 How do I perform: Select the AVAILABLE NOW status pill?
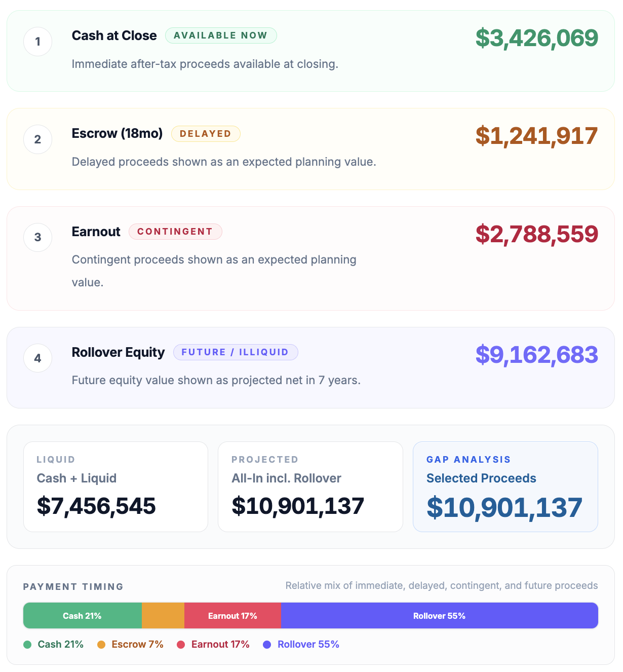click(x=220, y=35)
